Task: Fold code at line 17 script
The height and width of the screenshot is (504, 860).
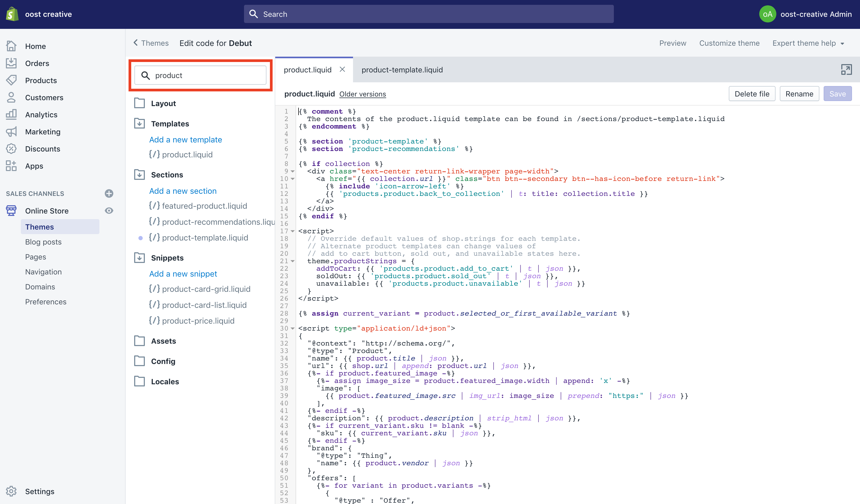Action: (293, 231)
